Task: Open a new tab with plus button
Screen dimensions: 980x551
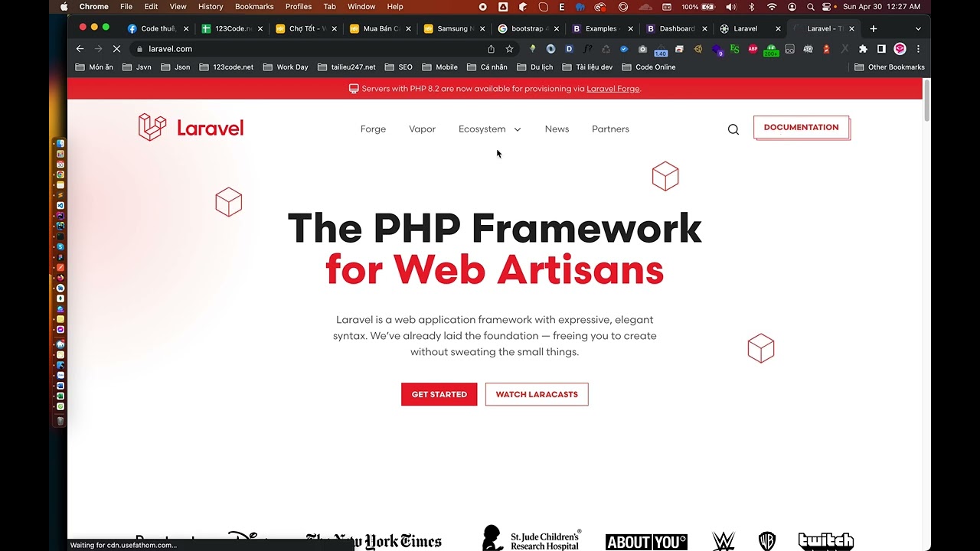Action: pyautogui.click(x=874, y=29)
